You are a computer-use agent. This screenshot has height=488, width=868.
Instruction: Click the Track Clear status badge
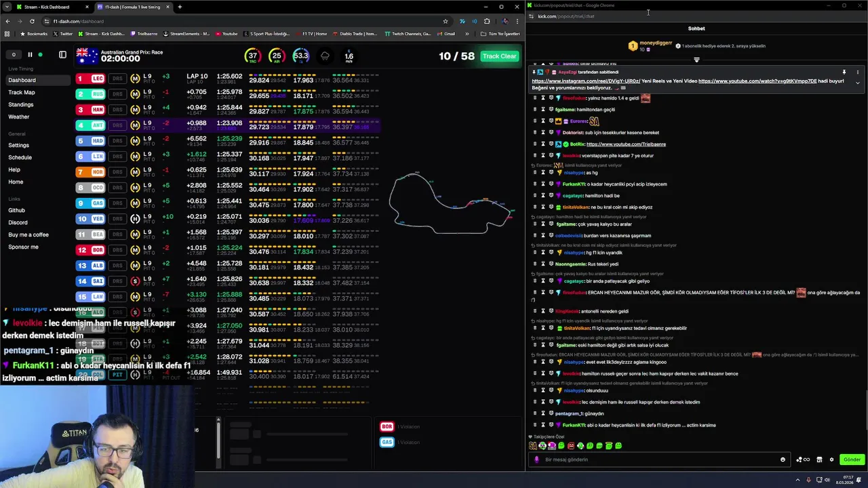pos(499,56)
